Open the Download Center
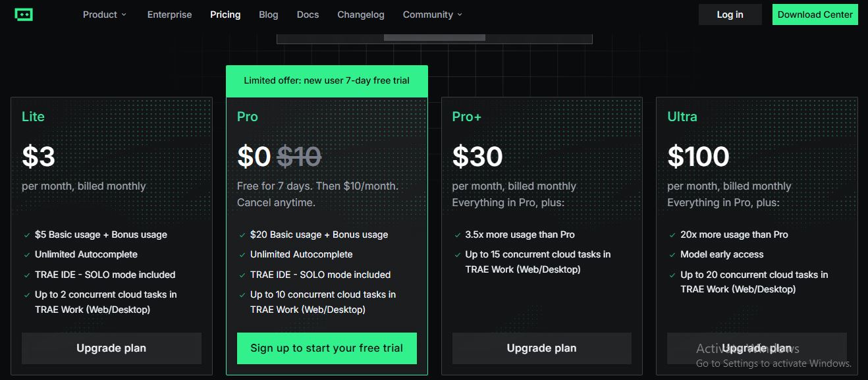 point(815,14)
